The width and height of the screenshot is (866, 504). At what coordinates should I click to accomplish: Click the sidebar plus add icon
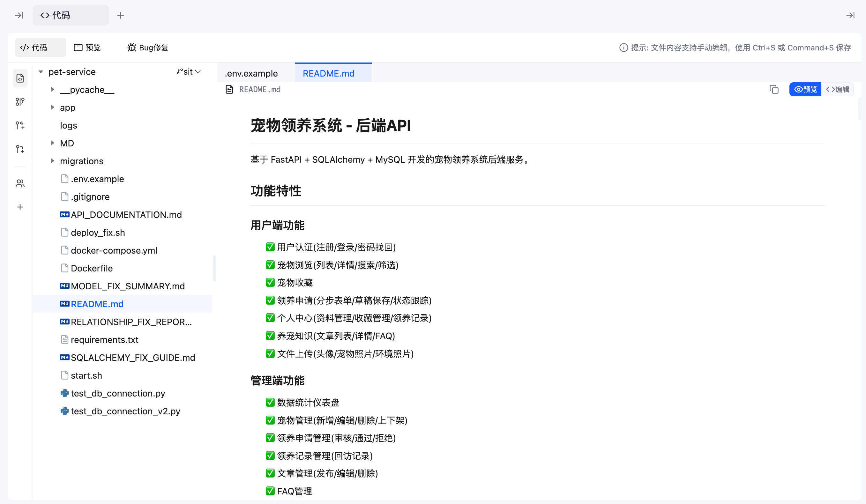click(x=20, y=207)
